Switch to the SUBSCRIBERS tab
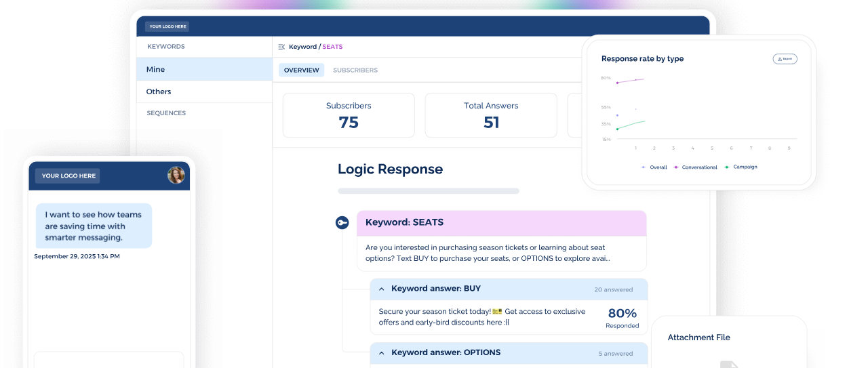The width and height of the screenshot is (868, 368). 355,70
